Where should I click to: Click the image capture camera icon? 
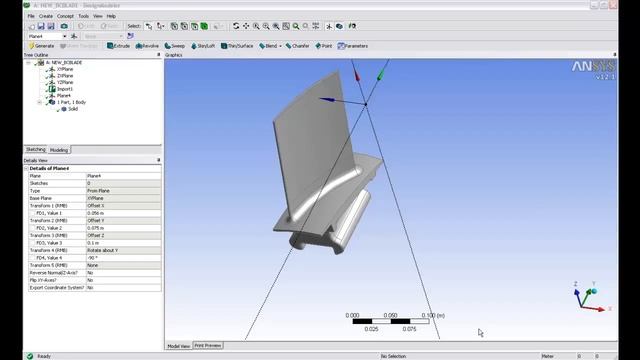[x=64, y=26]
